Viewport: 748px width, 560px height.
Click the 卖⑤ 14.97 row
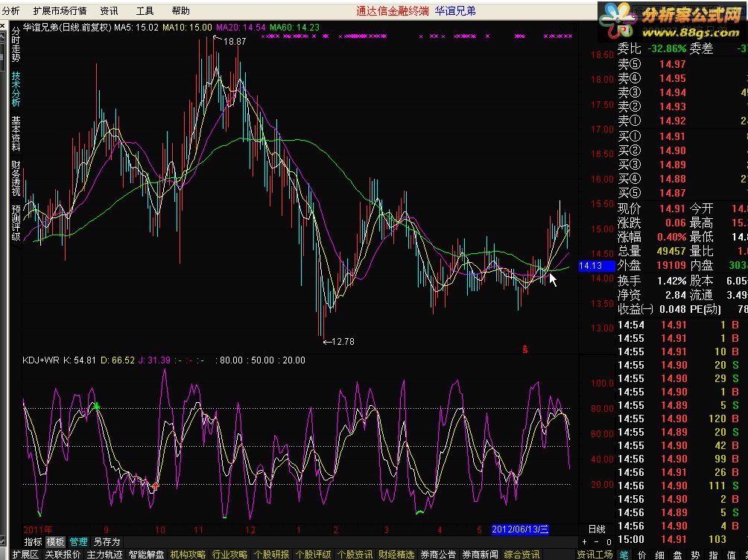click(682, 64)
